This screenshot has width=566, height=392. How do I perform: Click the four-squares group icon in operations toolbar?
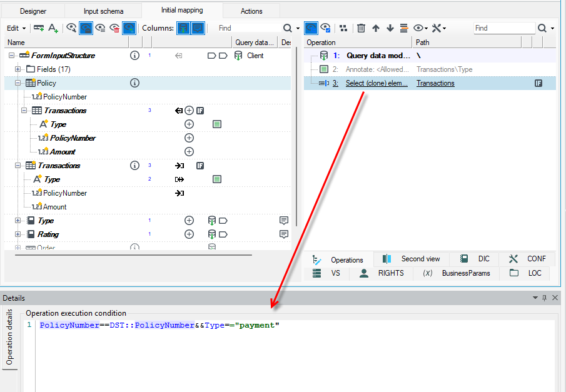point(343,28)
